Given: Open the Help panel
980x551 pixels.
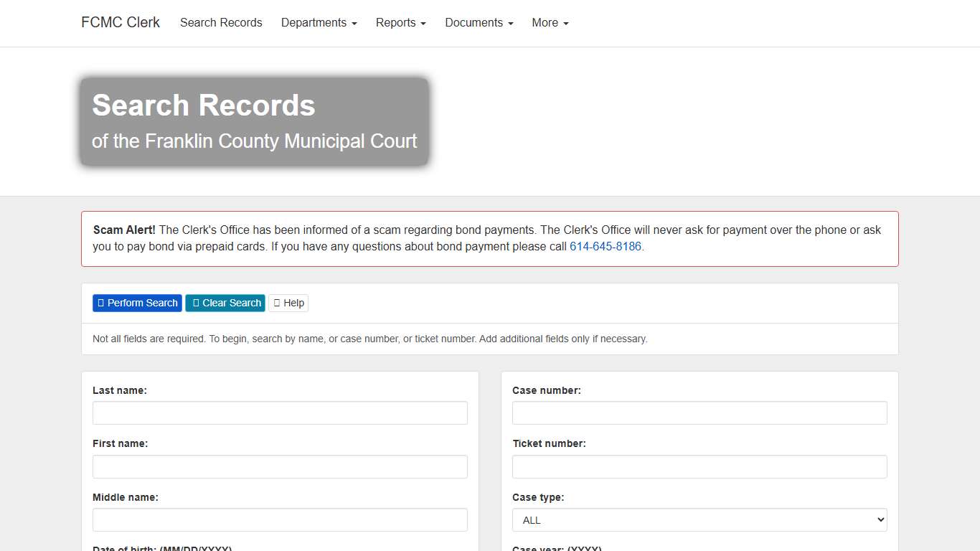Looking at the screenshot, I should click(x=288, y=303).
